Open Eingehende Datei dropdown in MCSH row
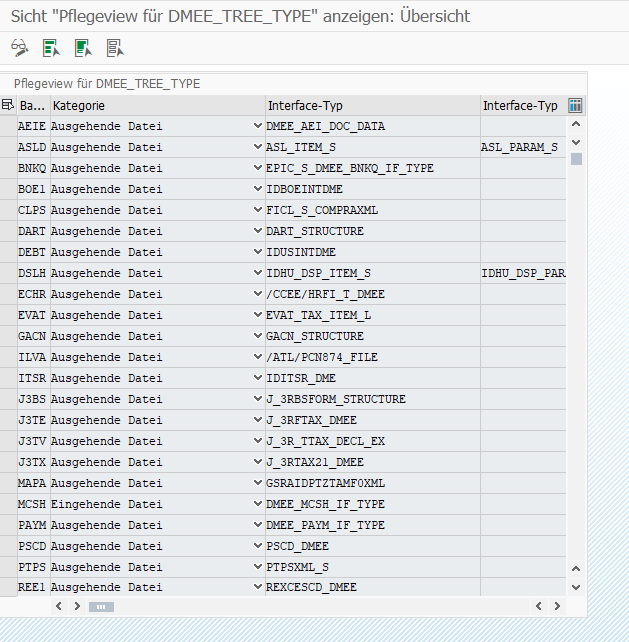This screenshot has height=642, width=629. [x=258, y=504]
